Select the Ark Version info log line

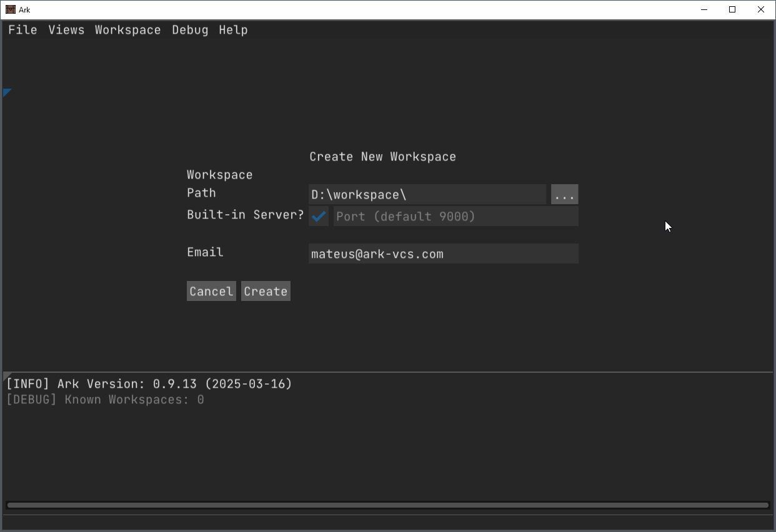click(x=149, y=384)
